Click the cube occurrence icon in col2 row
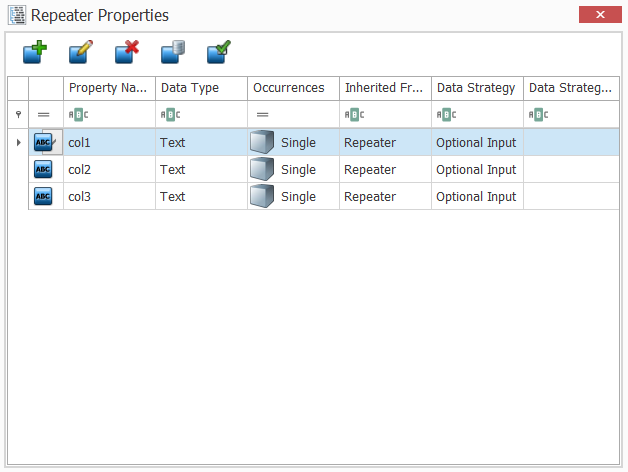This screenshot has width=628, height=472. click(262, 169)
